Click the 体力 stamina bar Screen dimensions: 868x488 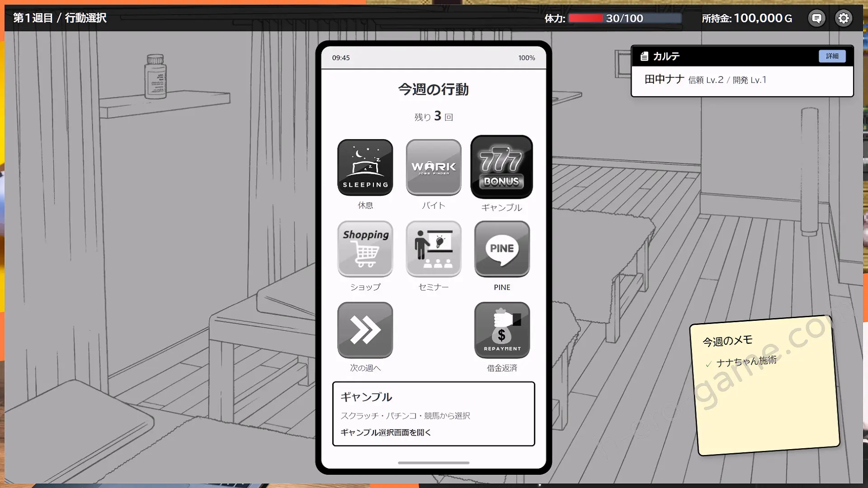(625, 18)
